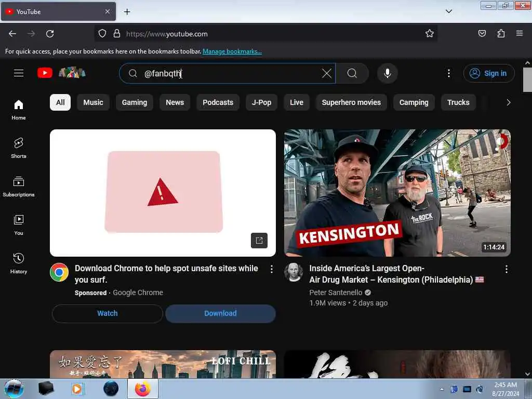Open History in the sidebar
Image resolution: width=532 pixels, height=399 pixels.
click(19, 263)
